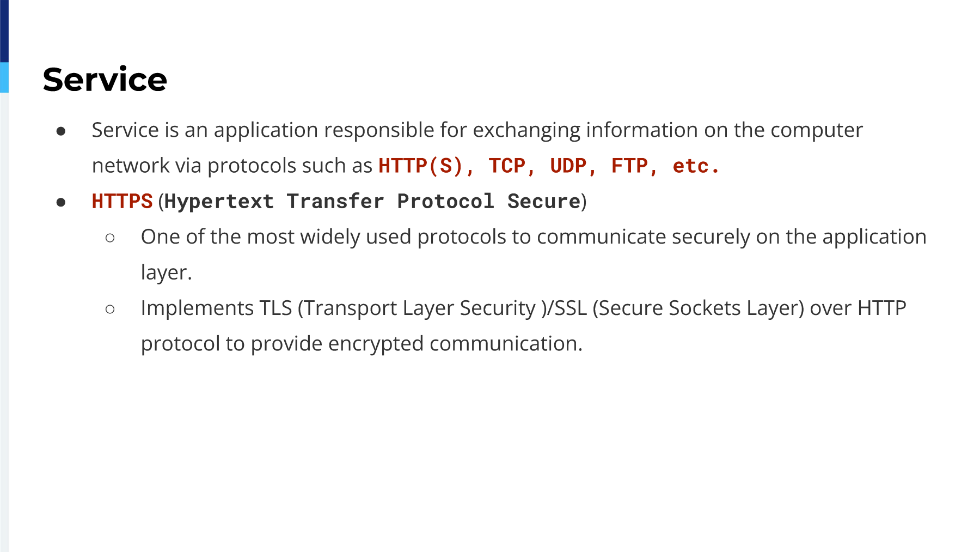Click the dark blue accent bar at top left

pos(4,31)
